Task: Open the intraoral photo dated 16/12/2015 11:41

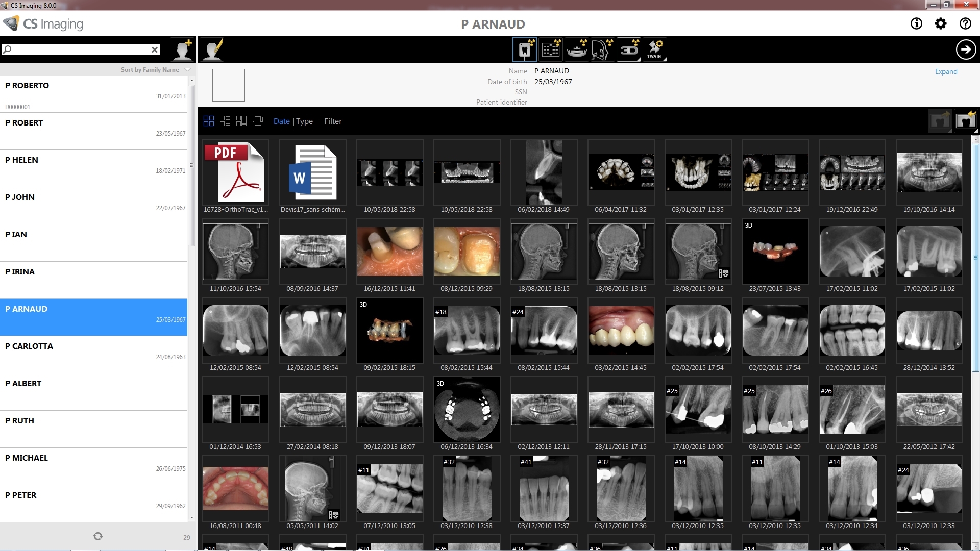Action: click(x=389, y=252)
